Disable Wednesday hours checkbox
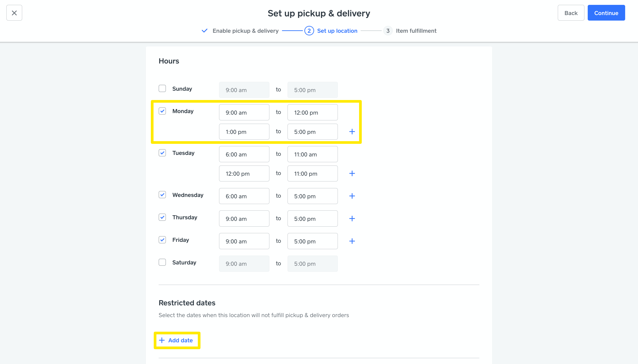Image resolution: width=638 pixels, height=364 pixels. [x=162, y=195]
